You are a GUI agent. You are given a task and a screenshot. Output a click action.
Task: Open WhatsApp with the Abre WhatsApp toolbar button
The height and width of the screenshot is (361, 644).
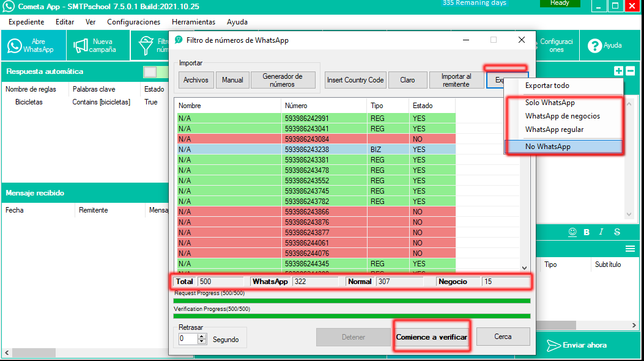[x=33, y=46]
